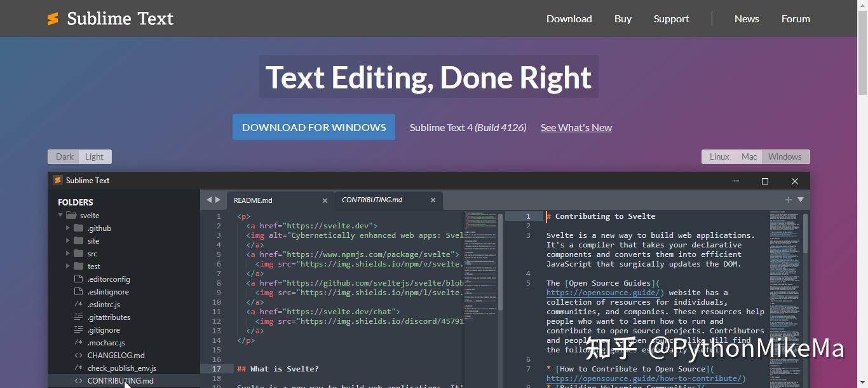Click the Sublime Text icon in editor title bar

click(x=58, y=180)
